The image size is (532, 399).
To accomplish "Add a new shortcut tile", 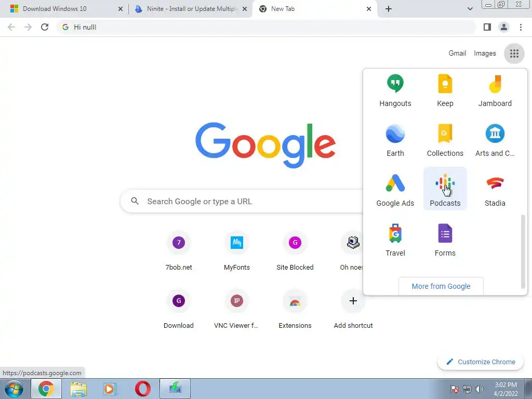I will [x=353, y=309].
